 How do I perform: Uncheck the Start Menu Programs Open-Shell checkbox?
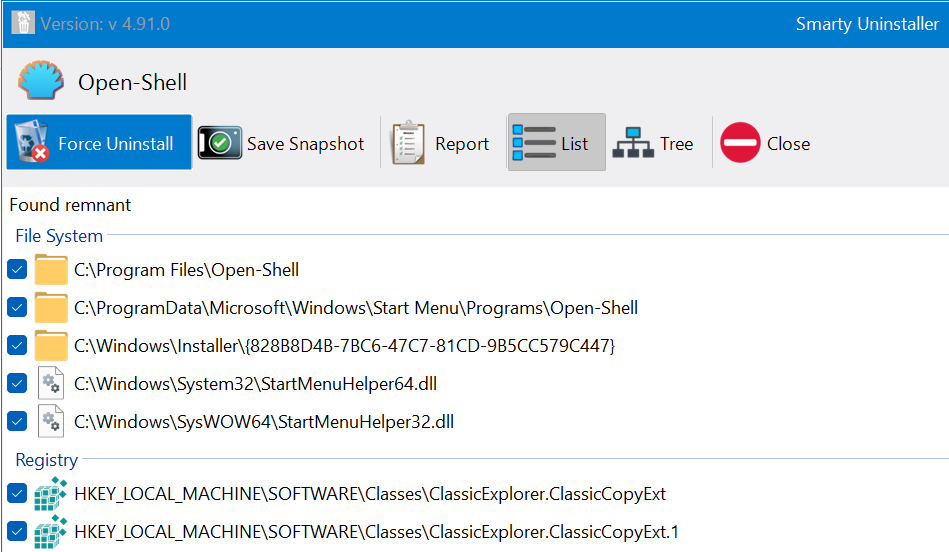17,307
